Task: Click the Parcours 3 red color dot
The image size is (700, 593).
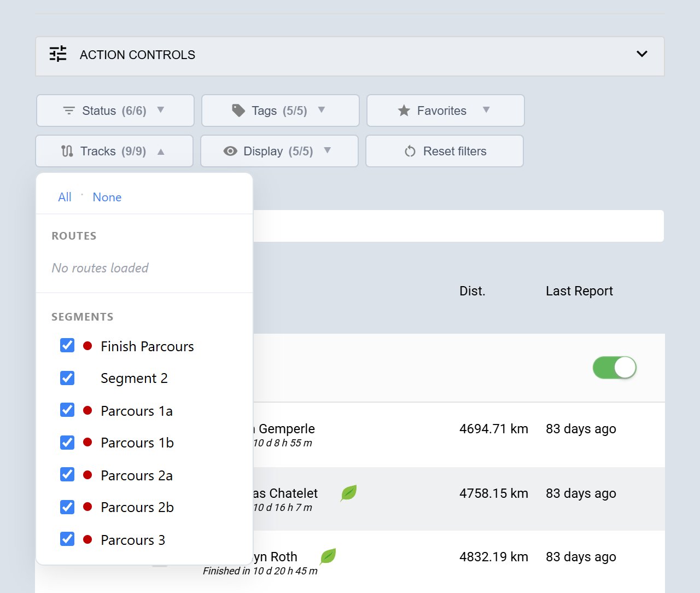Action: 87,539
